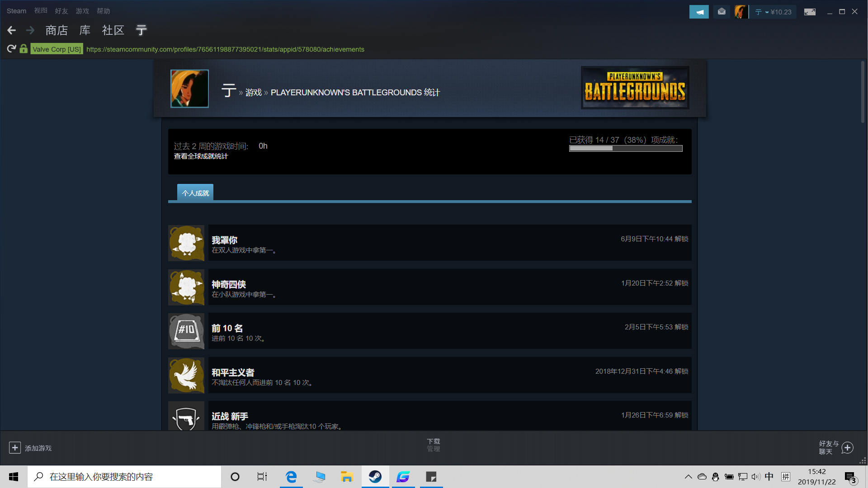Screen dimensions: 868x488
Task: Click the Valve Corp [US] certificate label
Action: 57,49
